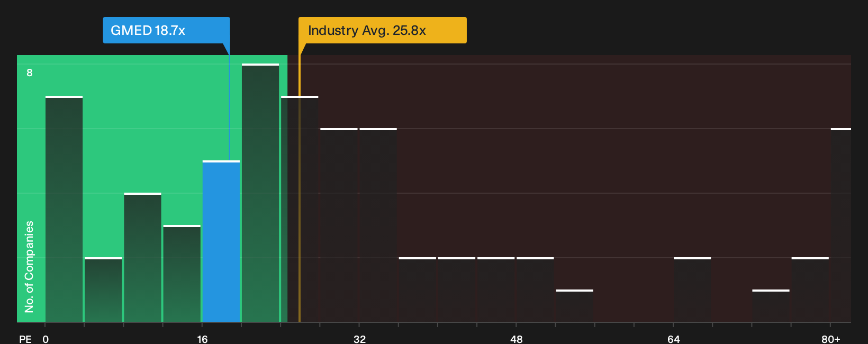Viewport: 868px width, 344px height.
Task: Select the tallest bar reaching 8 companies
Action: (x=260, y=193)
